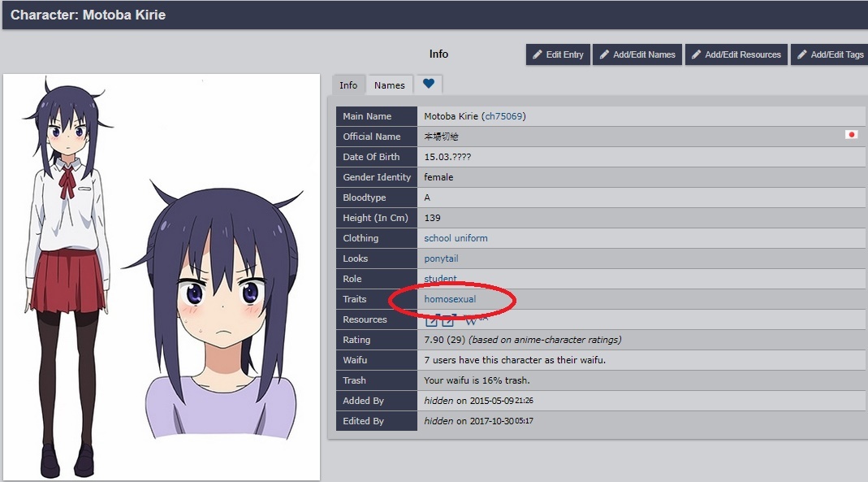Open the first external resource link icon
The width and height of the screenshot is (868, 482).
431,320
